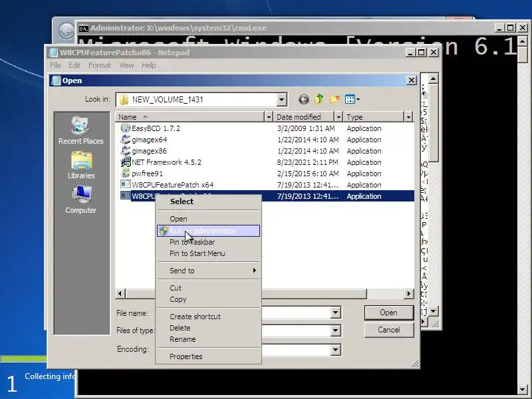Open Date modified column dropdown
The width and height of the screenshot is (532, 399).
(x=338, y=117)
